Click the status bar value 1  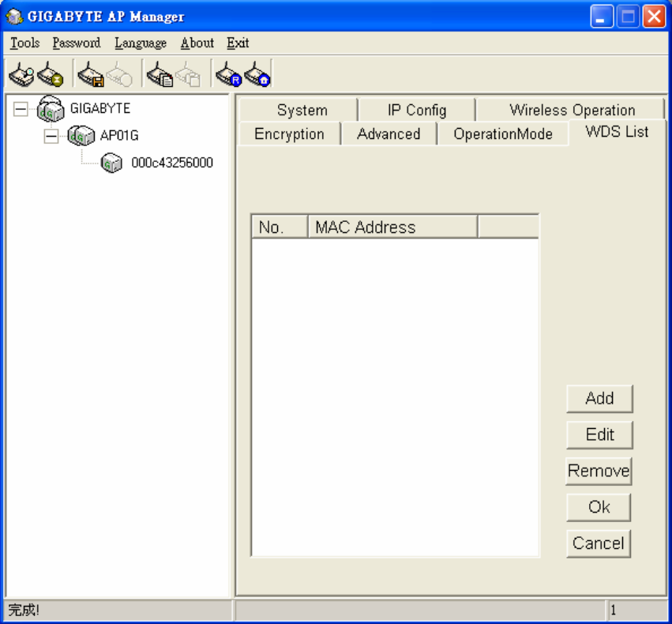(614, 610)
